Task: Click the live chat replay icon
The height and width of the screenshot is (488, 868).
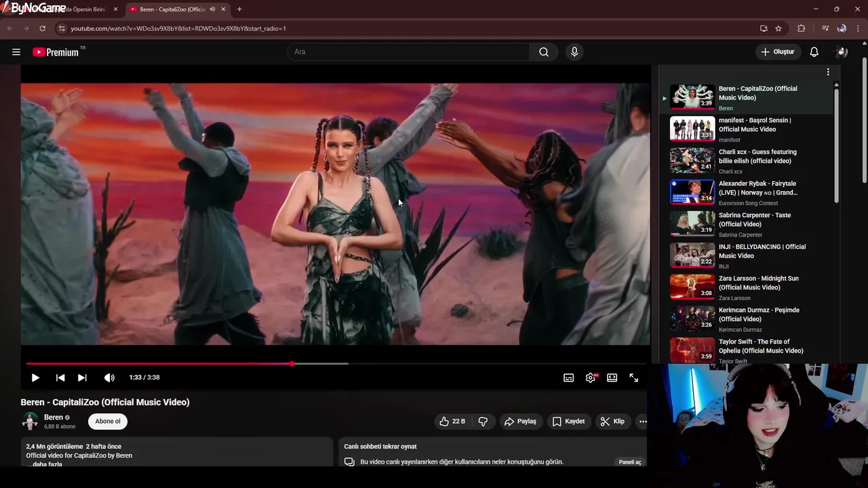Action: point(349,462)
